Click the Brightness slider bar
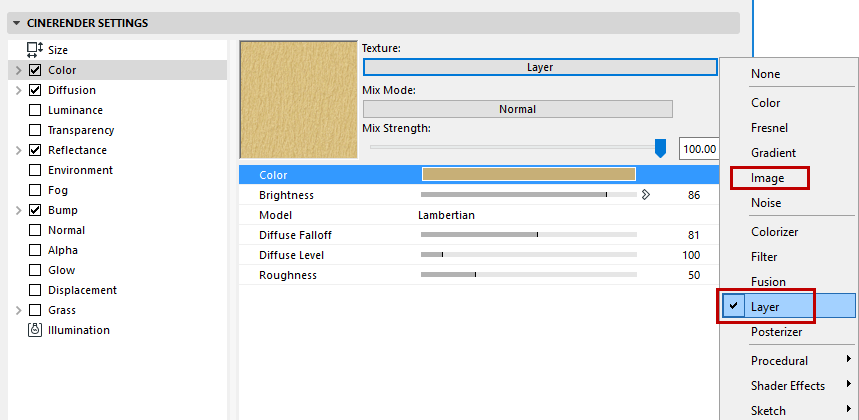The width and height of the screenshot is (859, 420). click(x=529, y=194)
